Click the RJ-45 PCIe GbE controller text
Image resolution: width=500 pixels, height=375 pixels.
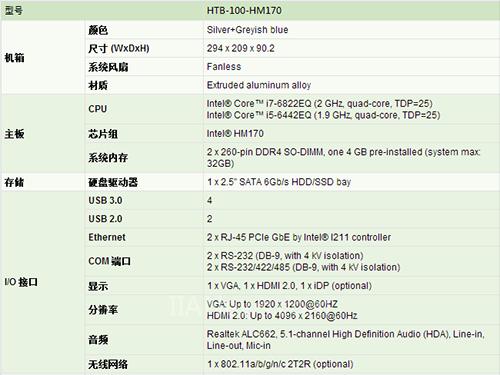[x=299, y=237]
